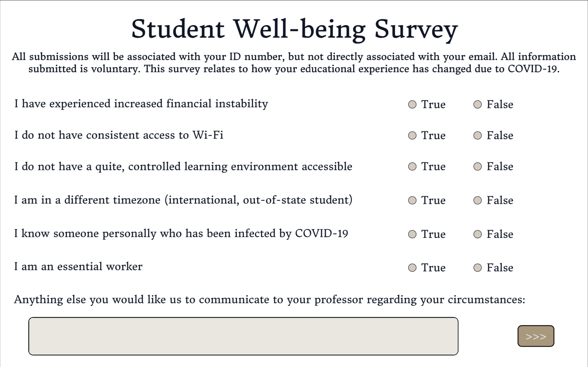Mark False for no consistent Wi-Fi access
588x367 pixels.
pyautogui.click(x=478, y=136)
